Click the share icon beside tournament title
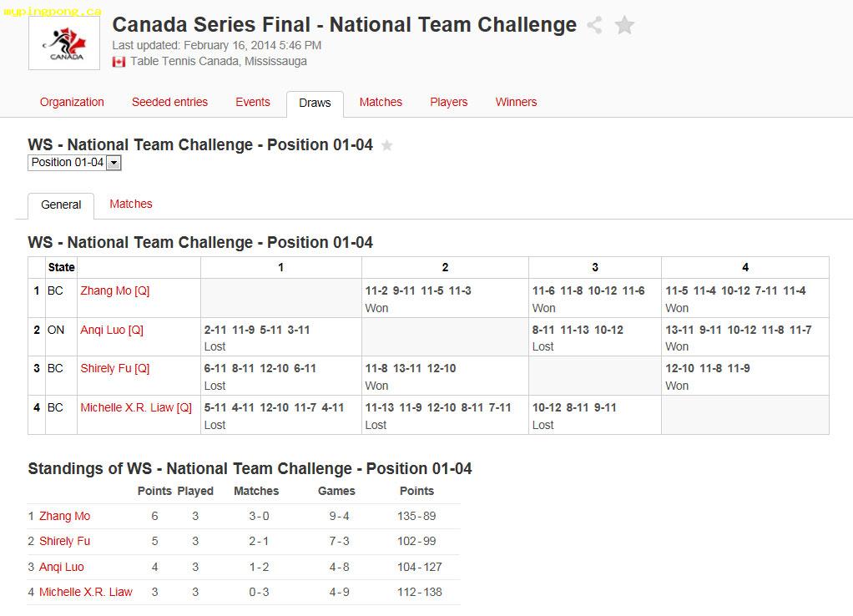Viewport: 853px width, 616px height. pyautogui.click(x=595, y=25)
